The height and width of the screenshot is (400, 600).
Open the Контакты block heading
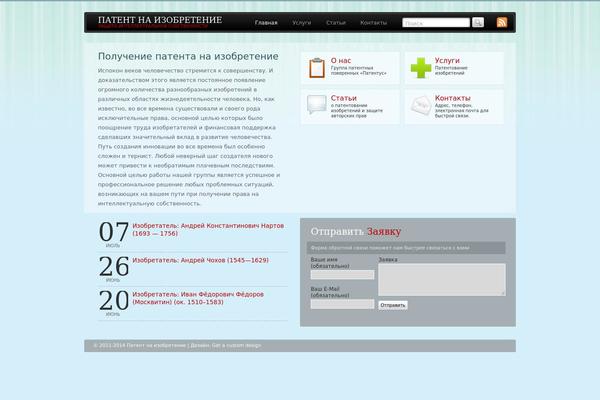[453, 98]
